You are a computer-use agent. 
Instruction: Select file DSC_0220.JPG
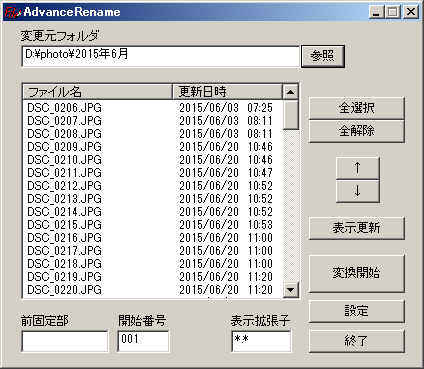64,290
